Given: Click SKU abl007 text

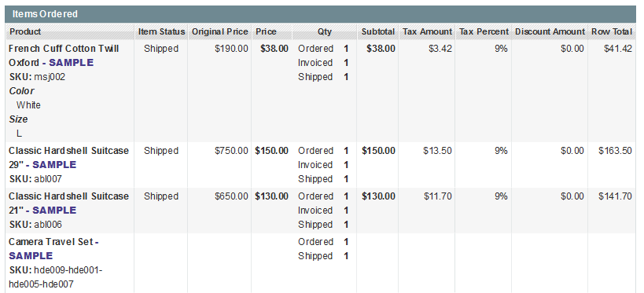Looking at the screenshot, I should tap(35, 179).
